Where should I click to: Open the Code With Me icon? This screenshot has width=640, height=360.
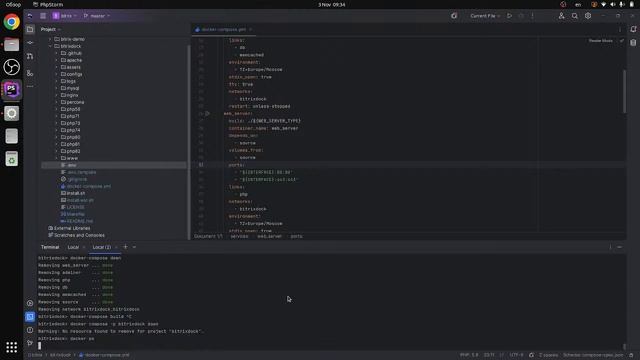[x=562, y=16]
